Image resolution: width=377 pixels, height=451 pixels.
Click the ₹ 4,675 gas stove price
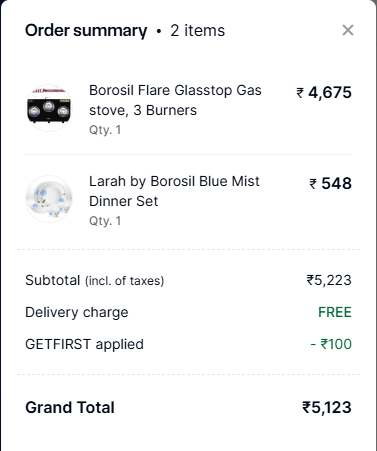pos(324,92)
